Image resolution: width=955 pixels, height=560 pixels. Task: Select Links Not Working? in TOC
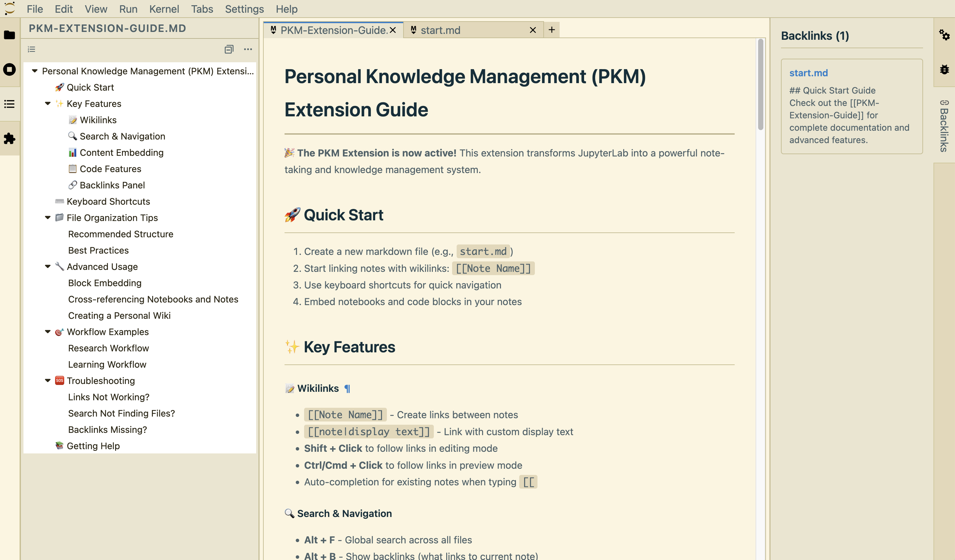(109, 397)
